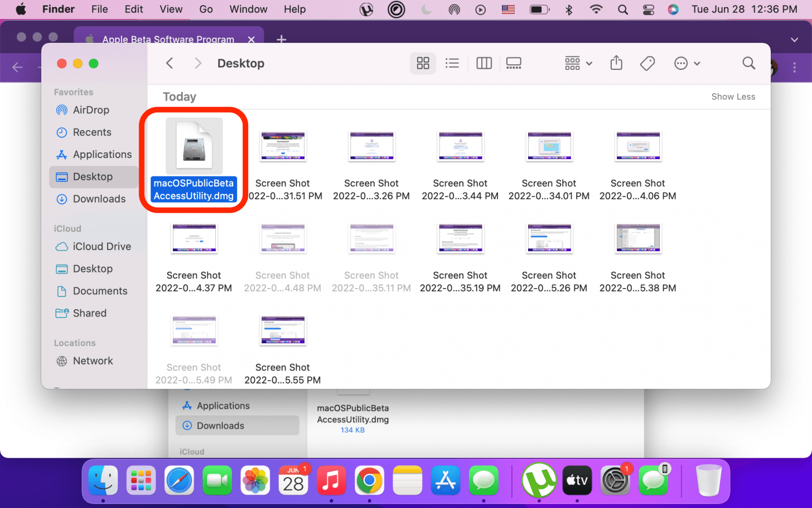Open a new browser tab with plus

[x=282, y=39]
